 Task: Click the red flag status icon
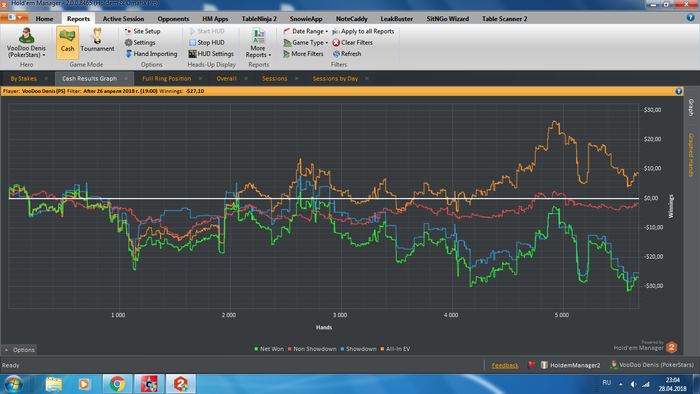pos(531,365)
